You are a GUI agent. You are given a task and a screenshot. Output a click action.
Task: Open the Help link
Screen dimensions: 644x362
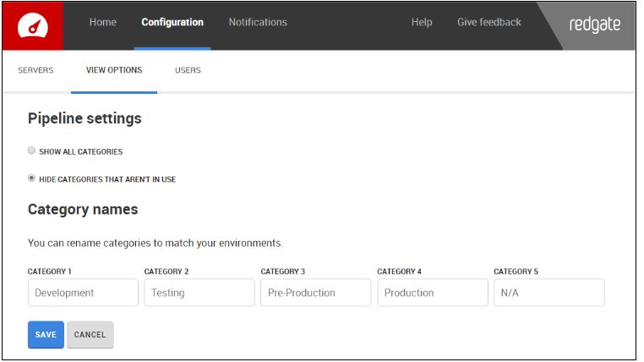pos(422,23)
